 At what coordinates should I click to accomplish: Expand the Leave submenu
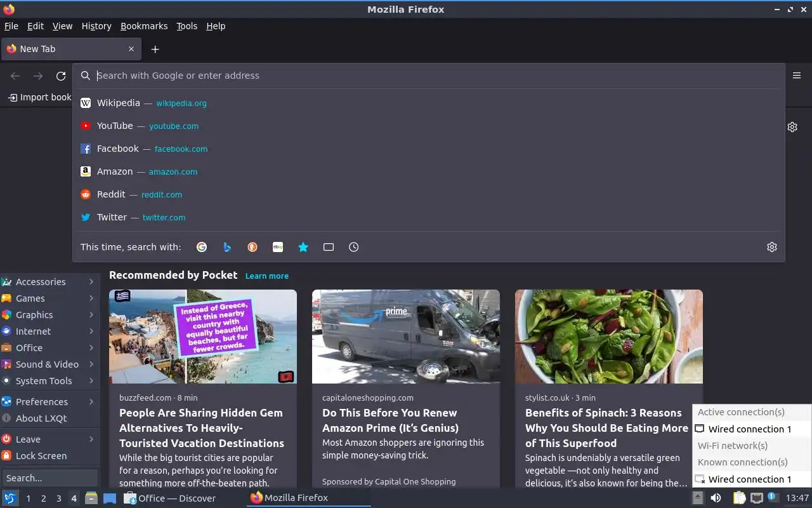click(50, 439)
